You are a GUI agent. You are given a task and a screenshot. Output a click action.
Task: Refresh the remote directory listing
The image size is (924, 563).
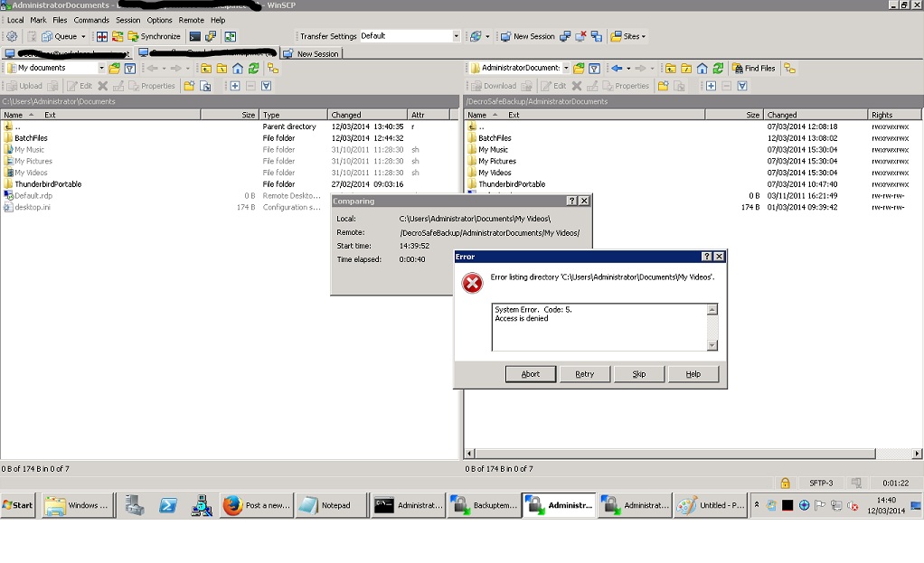coord(717,68)
